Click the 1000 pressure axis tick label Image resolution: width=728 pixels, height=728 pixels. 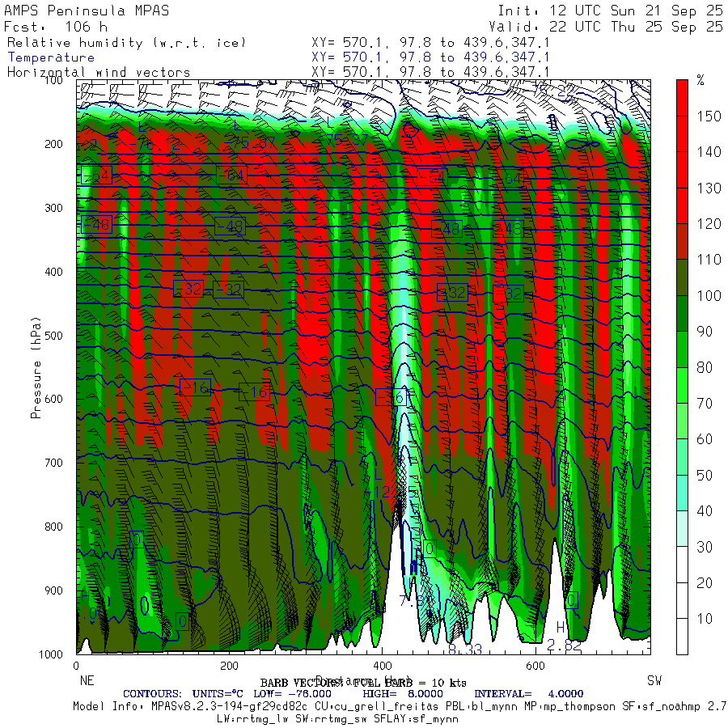[x=51, y=654]
